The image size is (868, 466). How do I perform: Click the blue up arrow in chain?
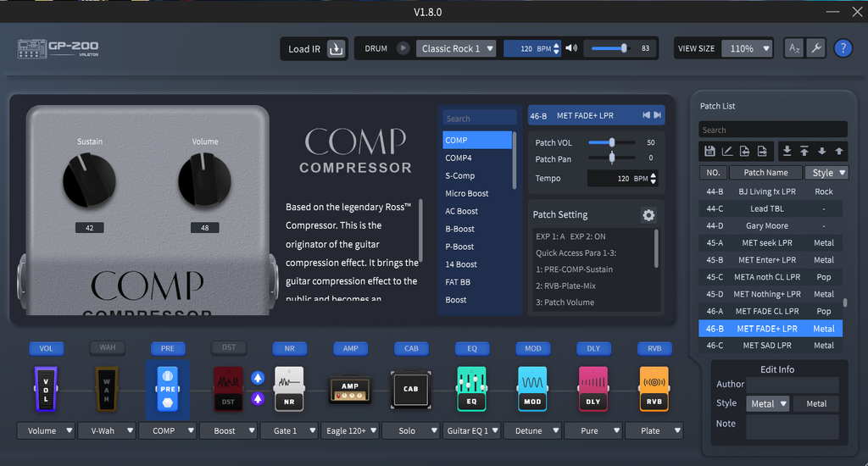(x=258, y=378)
